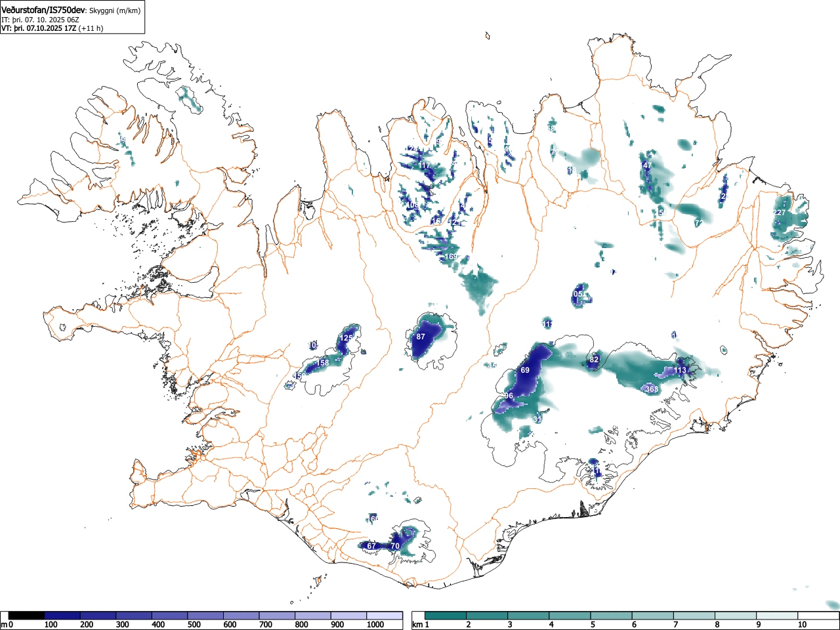840x630 pixels.
Task: Click the '82' visibility value on map
Action: [595, 360]
